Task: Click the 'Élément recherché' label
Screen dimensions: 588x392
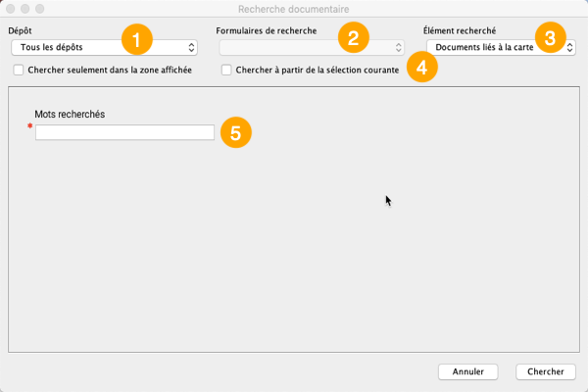Action: [x=459, y=31]
